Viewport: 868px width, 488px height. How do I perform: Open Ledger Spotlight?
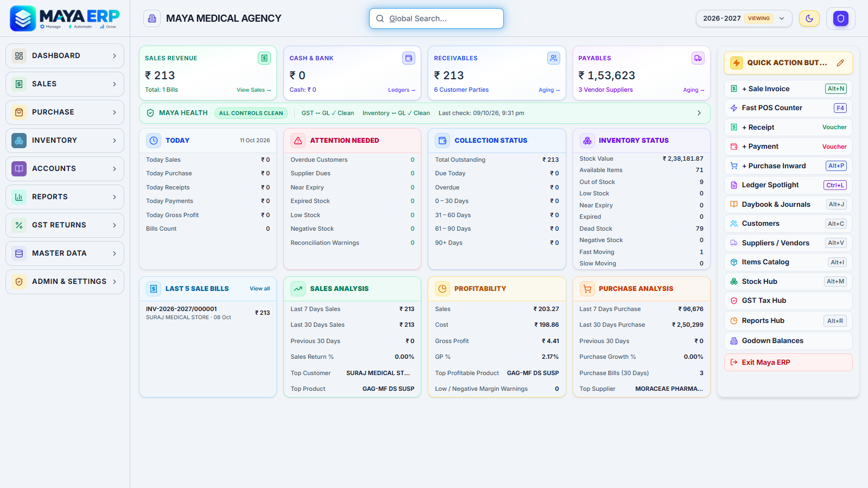click(788, 185)
